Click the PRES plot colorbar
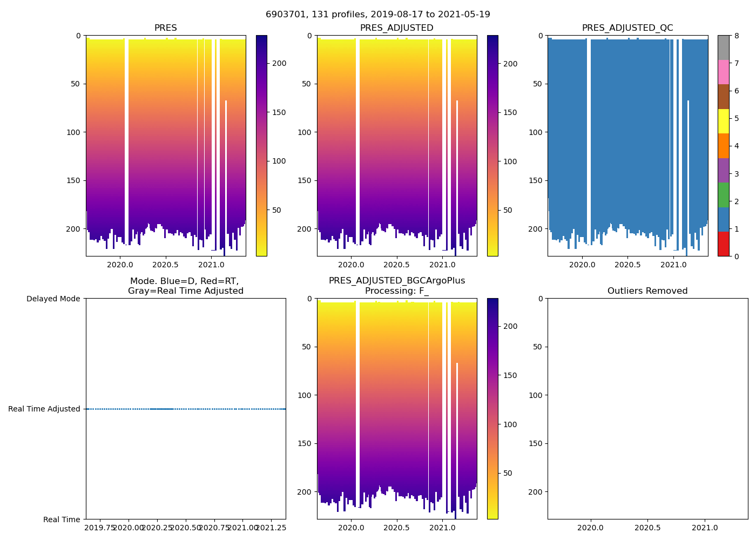 click(x=261, y=146)
